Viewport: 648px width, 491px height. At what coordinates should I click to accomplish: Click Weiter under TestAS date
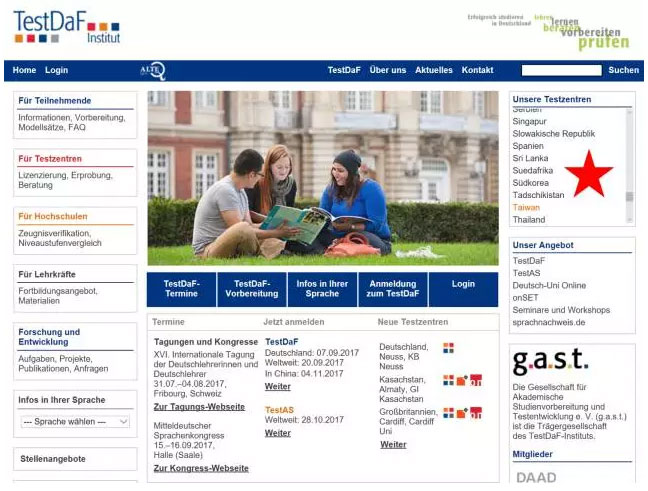point(278,433)
